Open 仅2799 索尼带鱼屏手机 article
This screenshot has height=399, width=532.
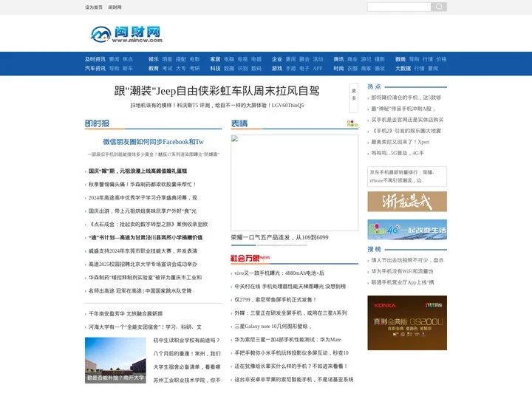click(276, 299)
